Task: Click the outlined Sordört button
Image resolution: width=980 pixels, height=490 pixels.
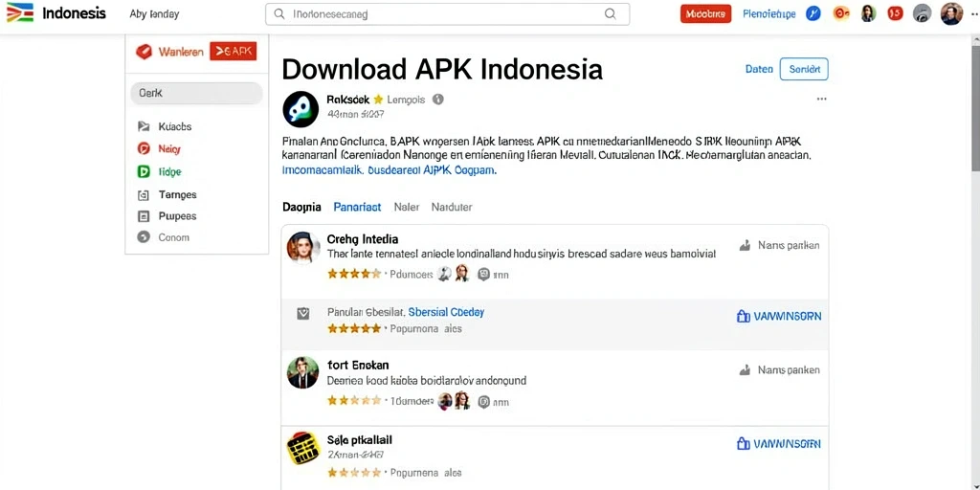Action: pos(804,69)
